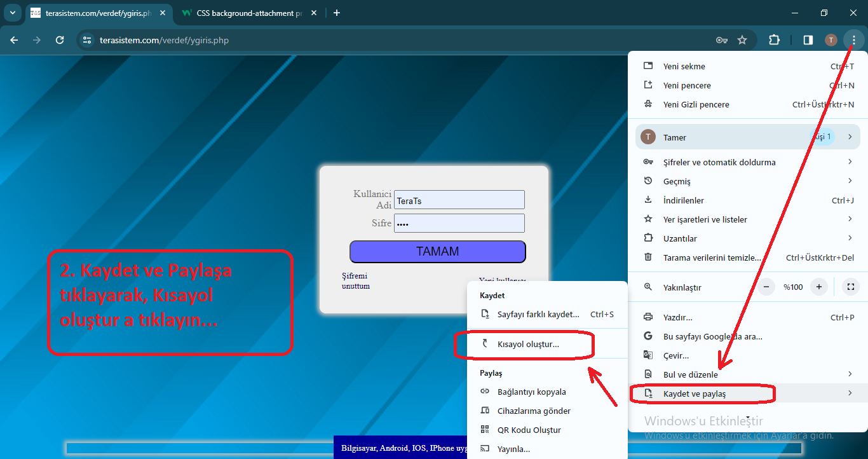The image size is (868, 459).
Task: Click the browser reload page icon
Action: click(x=60, y=40)
